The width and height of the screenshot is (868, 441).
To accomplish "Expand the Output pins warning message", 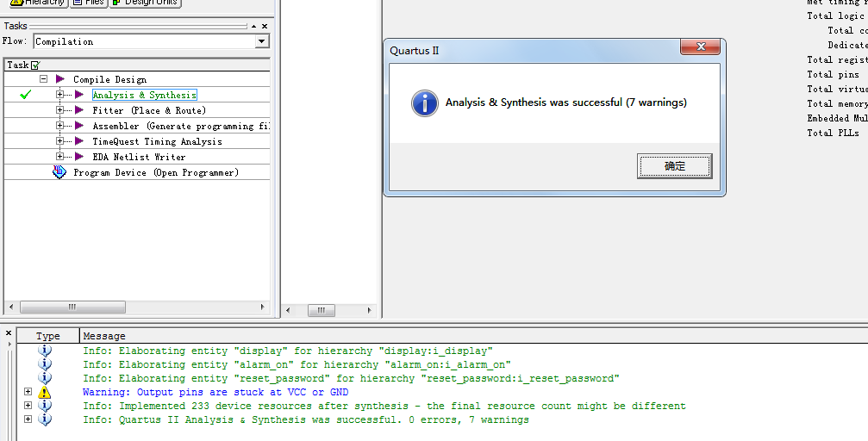I will 28,392.
